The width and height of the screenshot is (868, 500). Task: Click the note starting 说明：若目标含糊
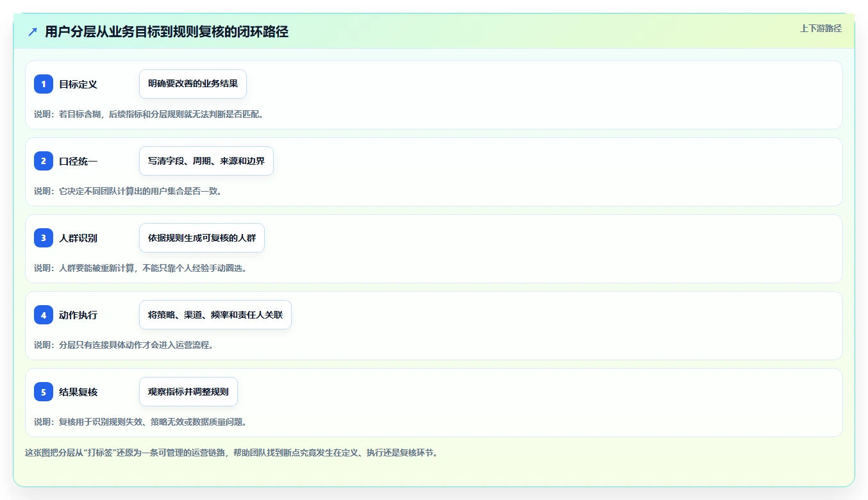pos(149,114)
